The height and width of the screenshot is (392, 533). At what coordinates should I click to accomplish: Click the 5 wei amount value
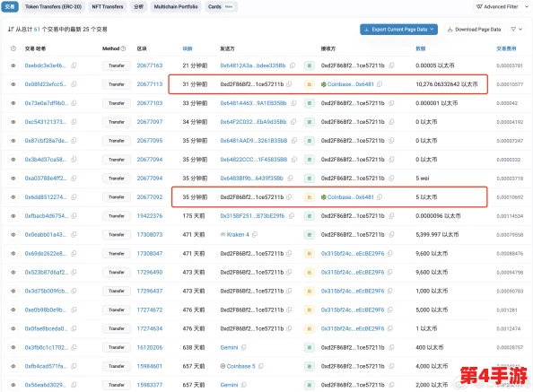423,179
